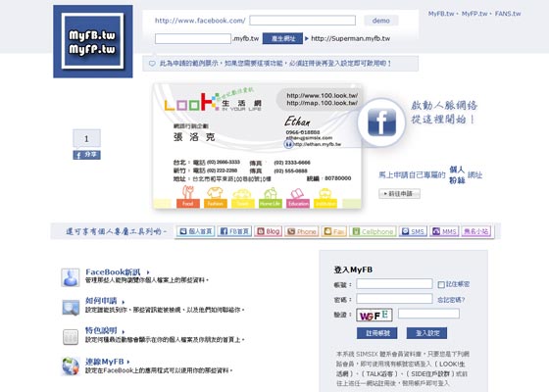Select the Cellphone tool button
549x392 pixels.
click(x=373, y=231)
